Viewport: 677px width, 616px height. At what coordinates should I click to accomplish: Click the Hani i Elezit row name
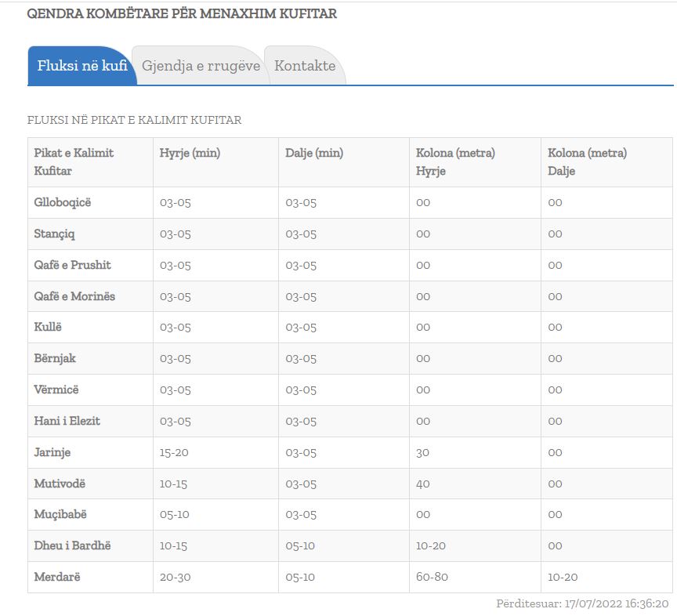[x=67, y=421]
